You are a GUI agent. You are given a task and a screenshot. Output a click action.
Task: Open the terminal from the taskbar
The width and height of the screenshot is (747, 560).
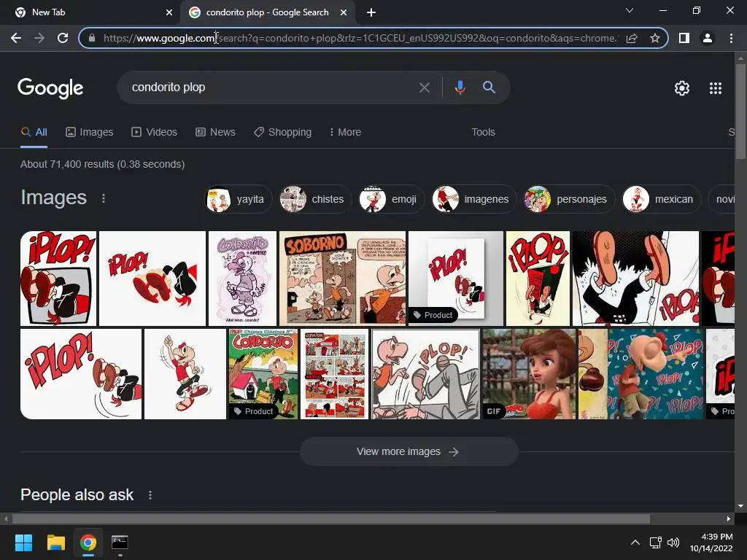coord(120,542)
